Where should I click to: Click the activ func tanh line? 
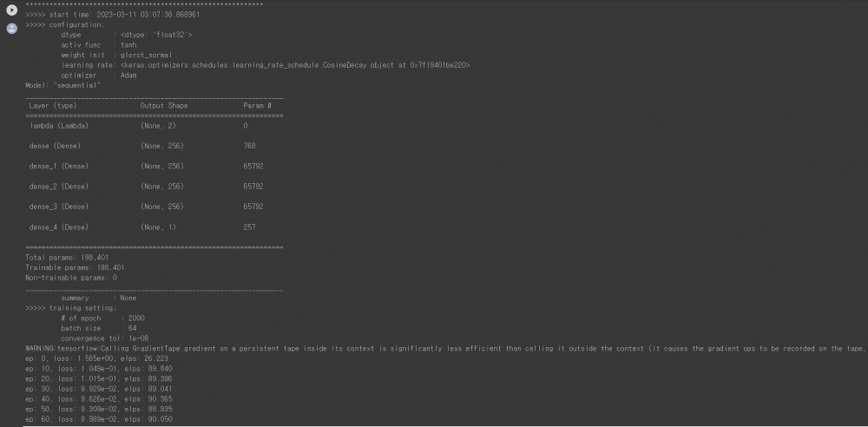(98, 44)
